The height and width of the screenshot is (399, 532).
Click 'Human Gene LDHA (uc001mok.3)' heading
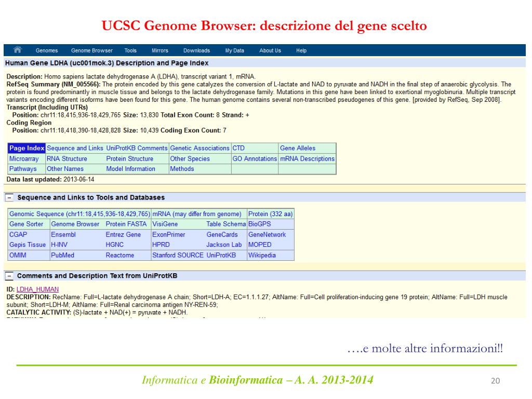[x=60, y=63]
